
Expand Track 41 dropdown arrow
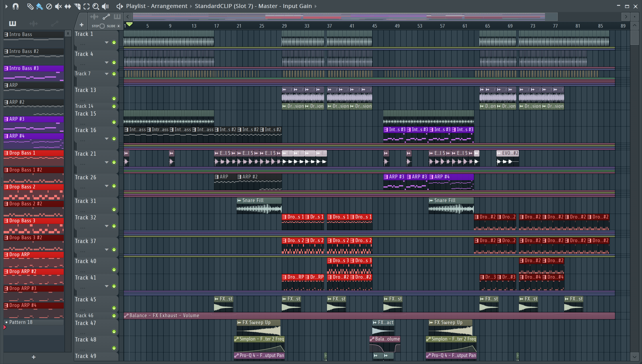[107, 286]
